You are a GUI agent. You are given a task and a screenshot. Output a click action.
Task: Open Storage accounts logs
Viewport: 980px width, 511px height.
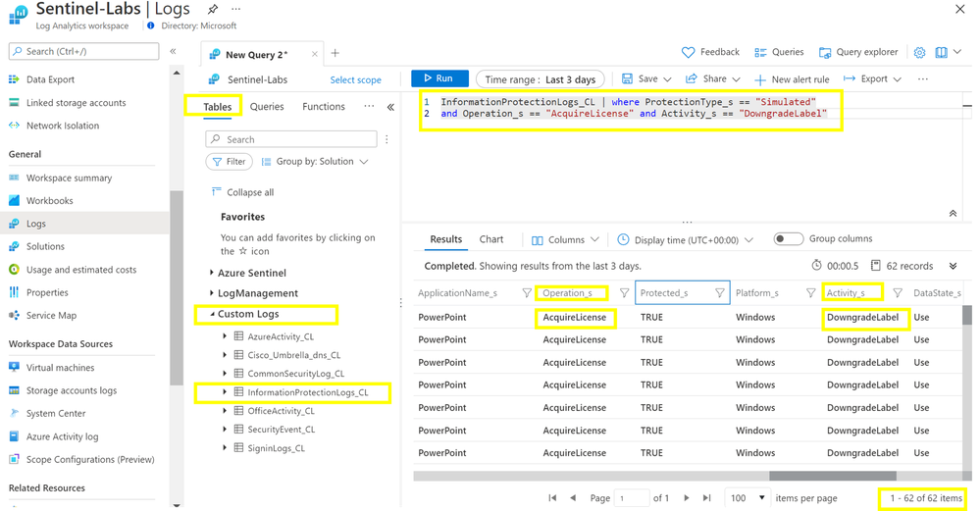click(x=72, y=390)
